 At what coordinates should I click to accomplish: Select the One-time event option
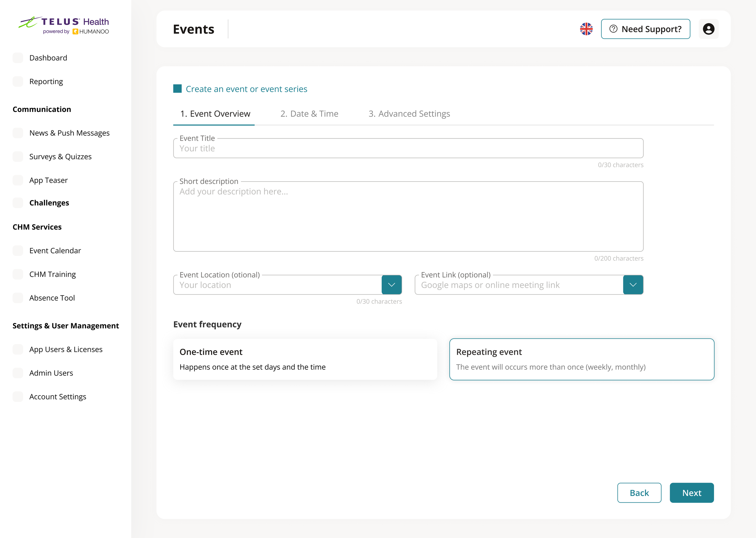(x=305, y=359)
